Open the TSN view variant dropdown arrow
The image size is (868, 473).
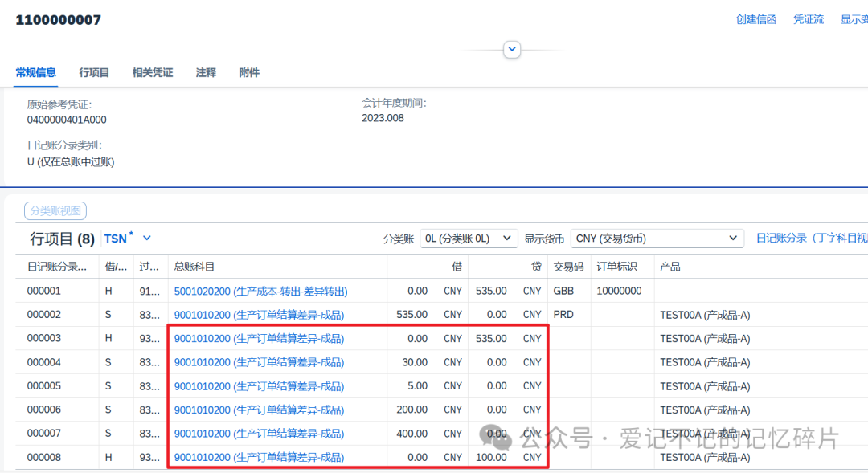(x=147, y=239)
